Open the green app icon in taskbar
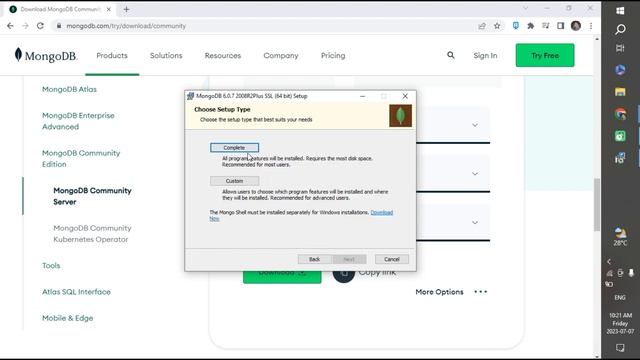Image resolution: width=640 pixels, height=360 pixels. 620,136
